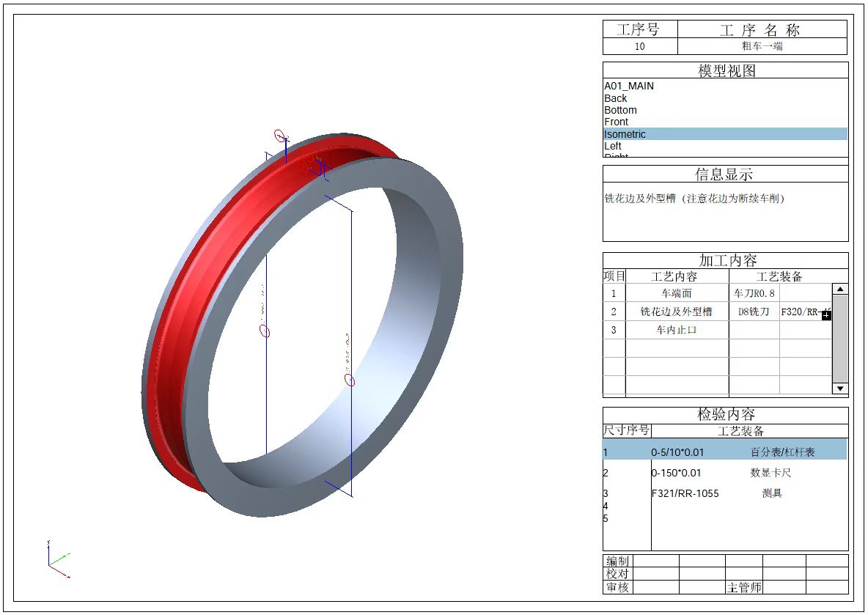The height and width of the screenshot is (615, 868).
Task: Select the Left view in the view list
Action: pyautogui.click(x=611, y=146)
